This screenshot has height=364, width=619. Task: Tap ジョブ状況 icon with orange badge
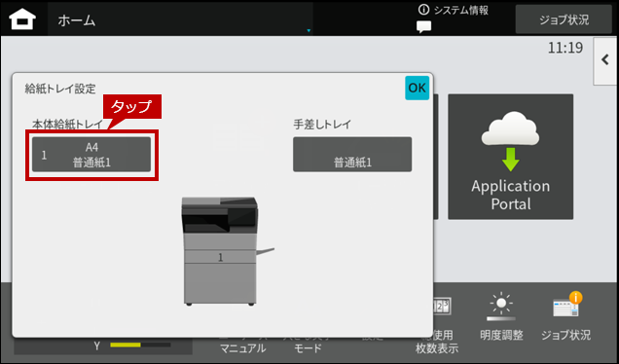[566, 316]
